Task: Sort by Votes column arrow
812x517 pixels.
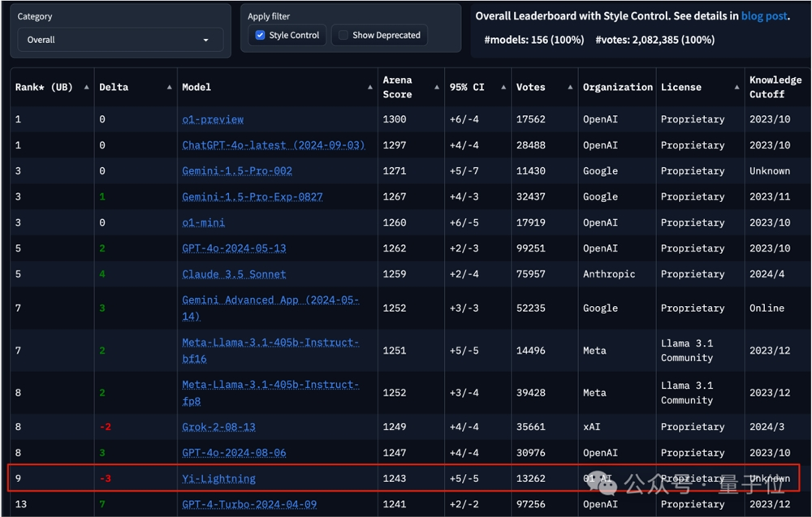Action: coord(570,88)
